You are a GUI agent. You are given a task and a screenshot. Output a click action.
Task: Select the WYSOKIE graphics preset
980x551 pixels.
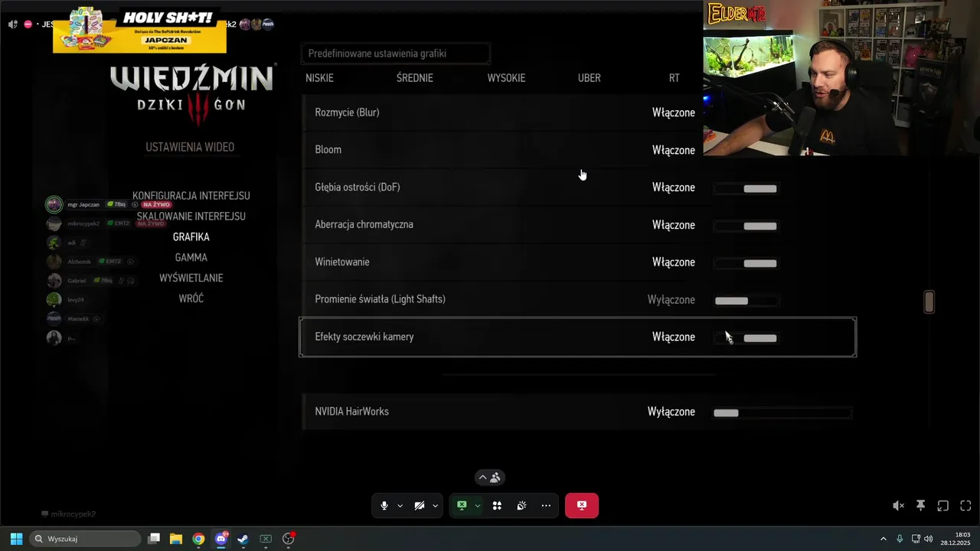tap(506, 78)
